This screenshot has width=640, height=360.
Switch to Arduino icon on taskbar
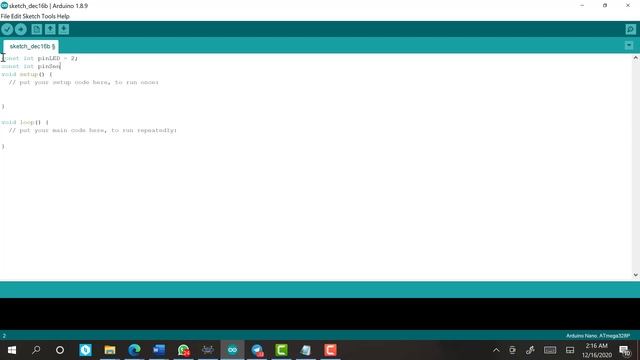pyautogui.click(x=232, y=350)
